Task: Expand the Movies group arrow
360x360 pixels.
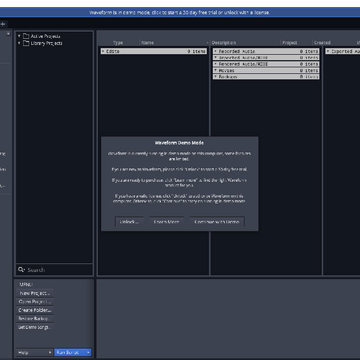Action: pos(215,70)
